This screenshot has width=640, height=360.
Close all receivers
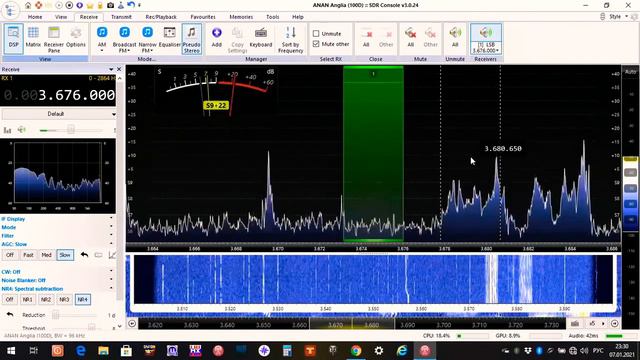point(366,38)
